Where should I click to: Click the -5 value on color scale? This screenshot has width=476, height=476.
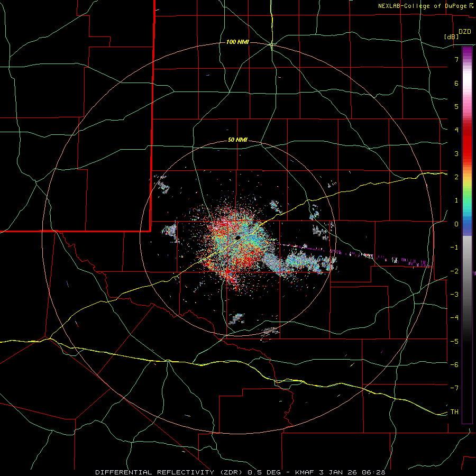tap(454, 342)
